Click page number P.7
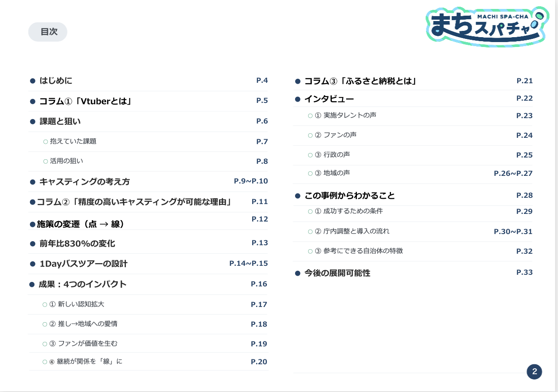The height and width of the screenshot is (392, 558). click(262, 142)
